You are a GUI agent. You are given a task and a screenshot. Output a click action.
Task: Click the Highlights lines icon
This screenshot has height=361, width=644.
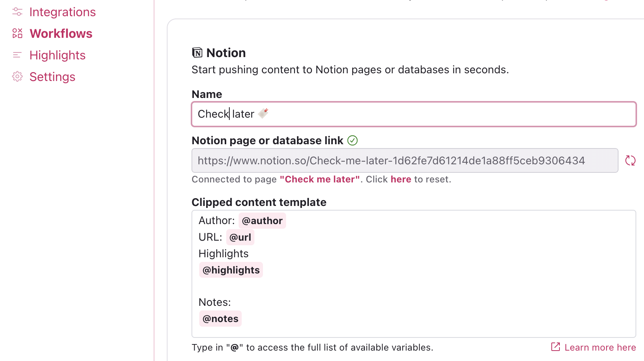coord(17,55)
